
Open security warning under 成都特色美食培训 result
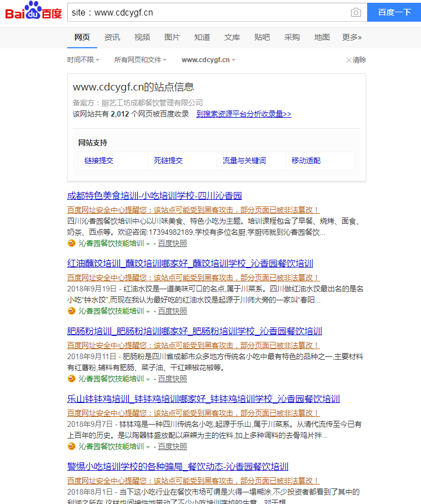193,210
